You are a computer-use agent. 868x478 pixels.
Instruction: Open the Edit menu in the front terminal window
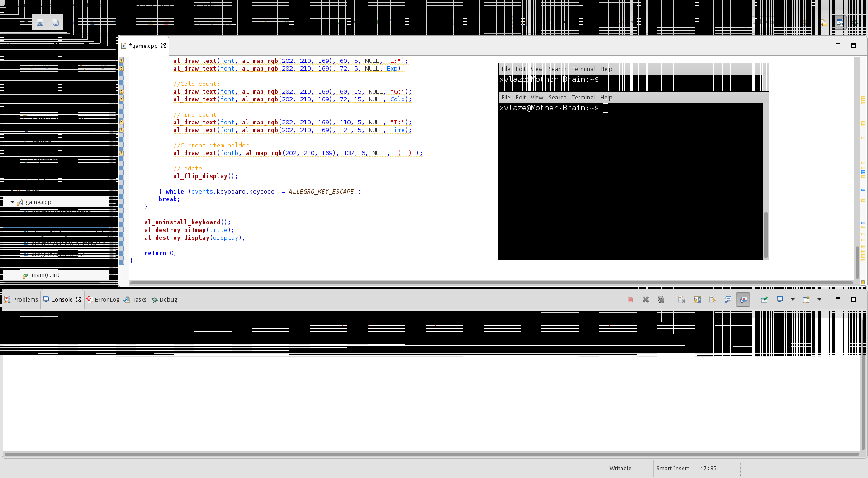pos(521,98)
